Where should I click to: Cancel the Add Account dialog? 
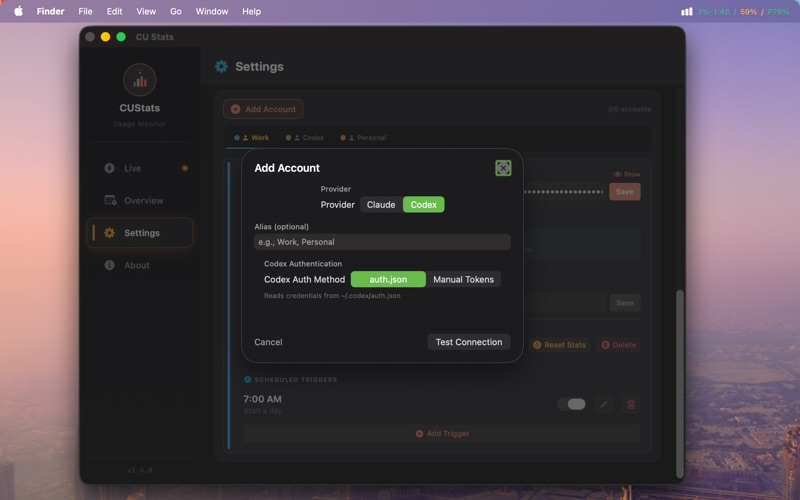point(268,342)
